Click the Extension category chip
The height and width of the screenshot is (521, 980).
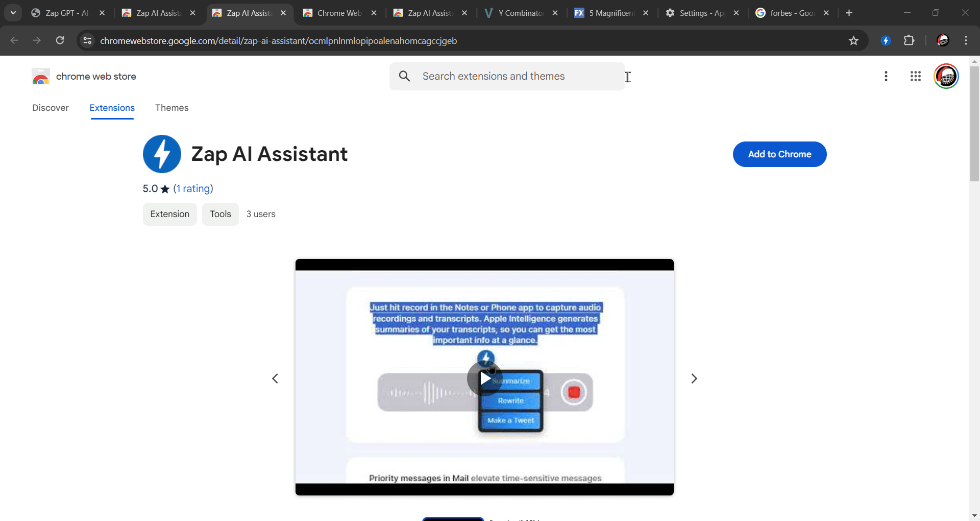point(170,214)
